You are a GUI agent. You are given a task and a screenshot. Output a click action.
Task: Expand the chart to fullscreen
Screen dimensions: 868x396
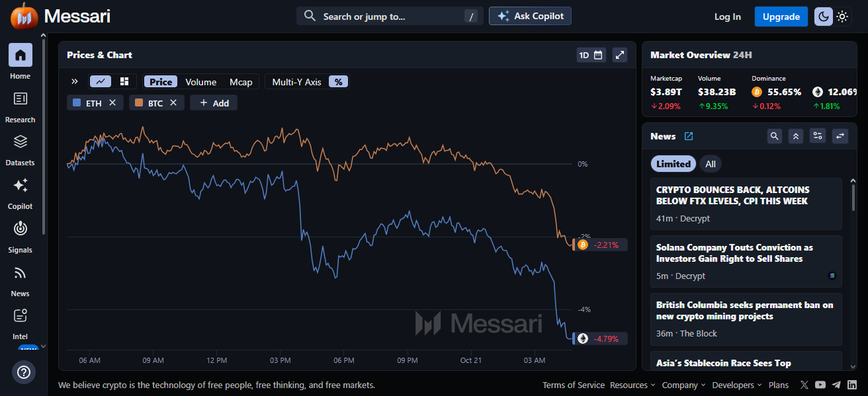click(620, 55)
